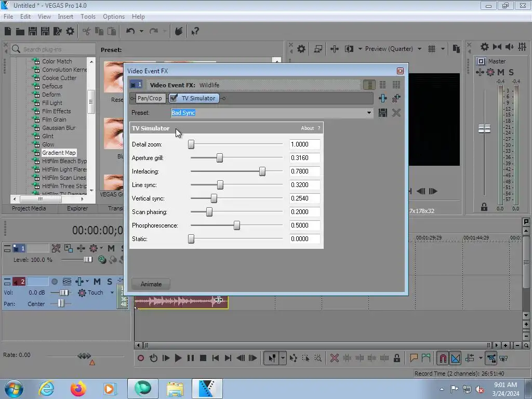
Task: Click the Aperture grill slider handle
Action: [x=220, y=158]
